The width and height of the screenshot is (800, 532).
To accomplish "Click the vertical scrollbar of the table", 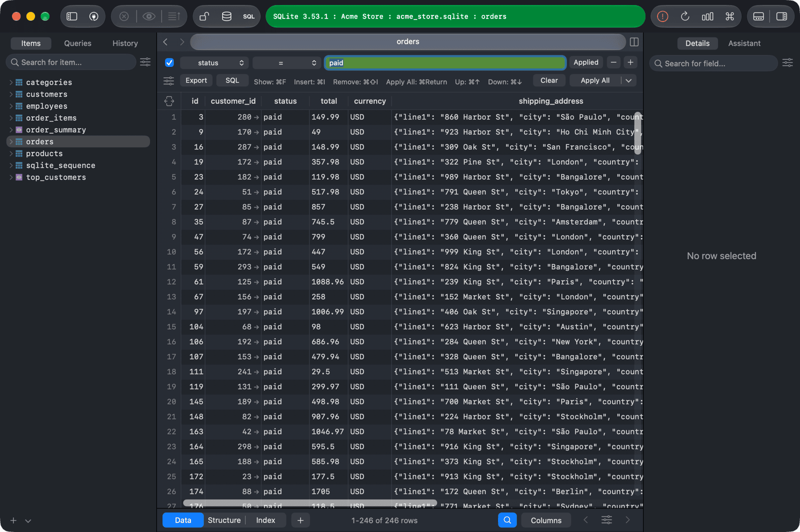I will point(638,133).
